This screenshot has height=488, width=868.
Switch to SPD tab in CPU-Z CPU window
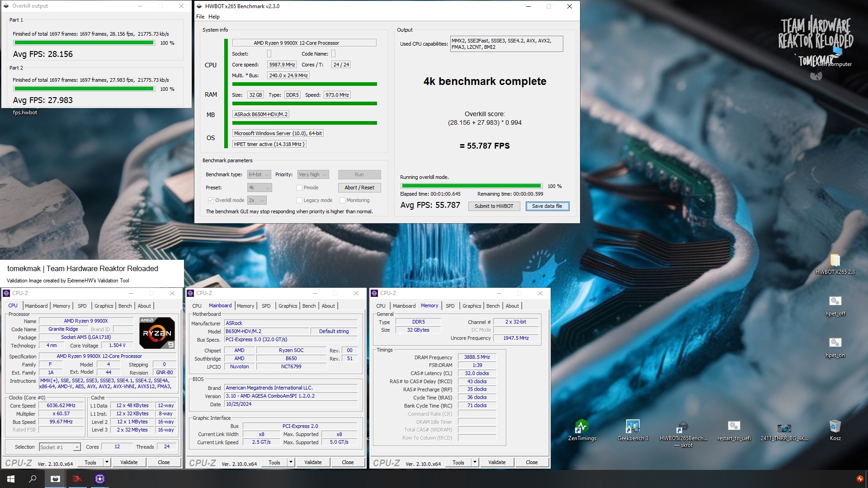click(82, 306)
